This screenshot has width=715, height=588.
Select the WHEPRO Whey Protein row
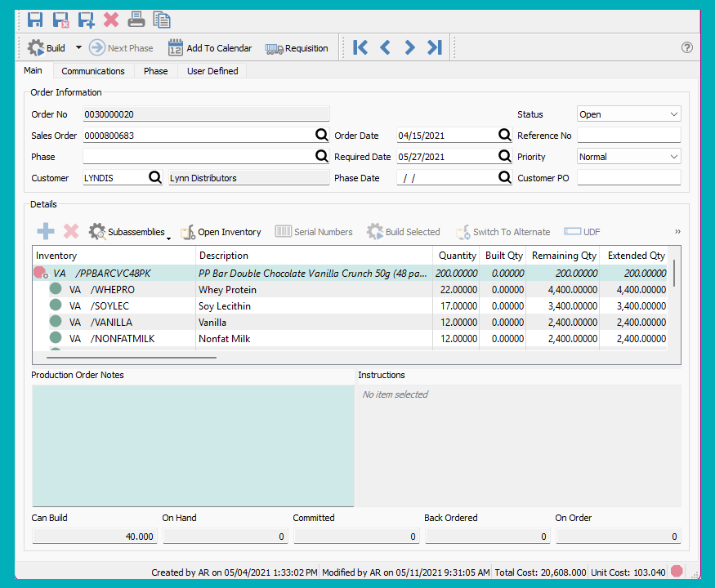coord(350,289)
